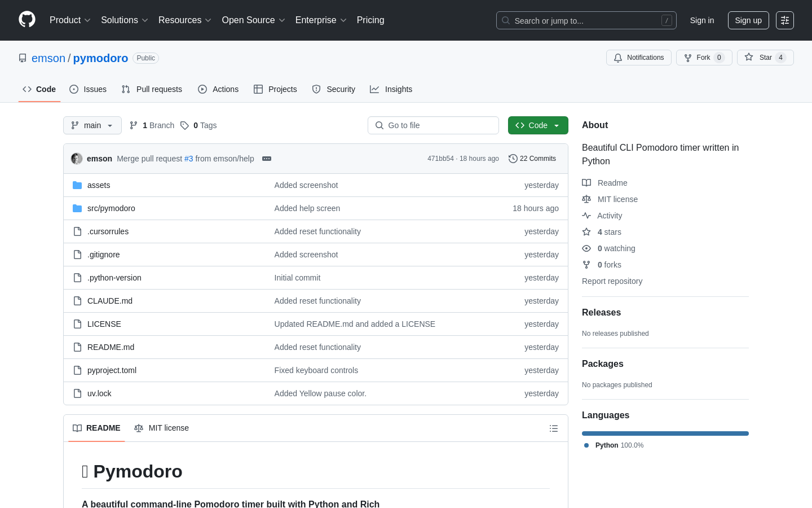Select the MIT license tab in README panel
The image size is (812, 508).
point(161,428)
